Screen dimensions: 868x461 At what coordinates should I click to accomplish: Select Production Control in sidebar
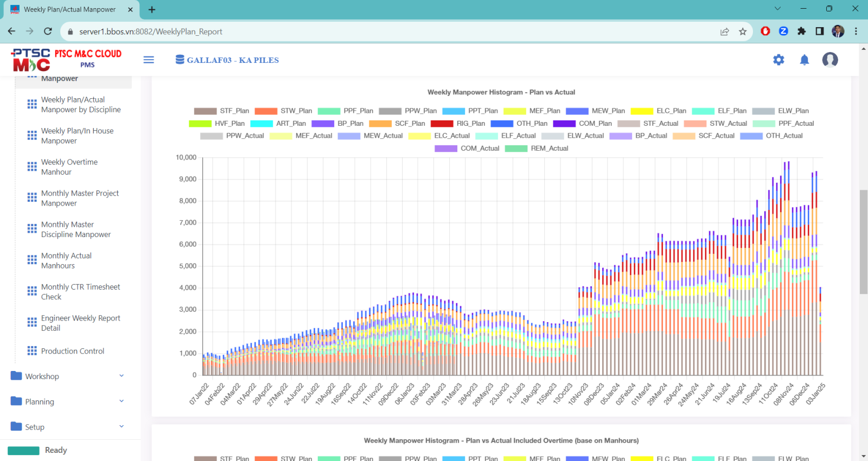click(x=73, y=351)
